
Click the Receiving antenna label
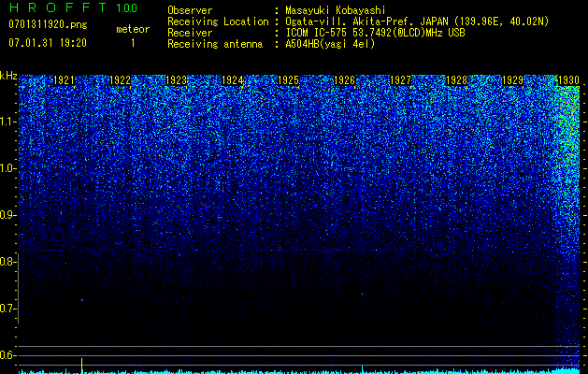[x=215, y=44]
